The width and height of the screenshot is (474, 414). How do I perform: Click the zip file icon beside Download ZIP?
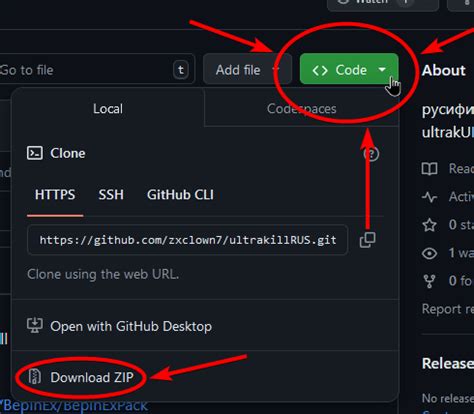point(35,377)
